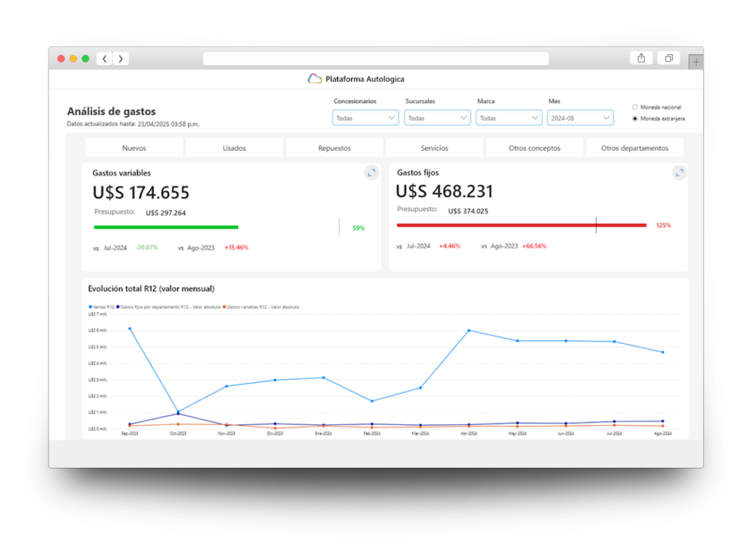Open the Sucursales dropdown
This screenshot has height=560, width=743.
(437, 118)
